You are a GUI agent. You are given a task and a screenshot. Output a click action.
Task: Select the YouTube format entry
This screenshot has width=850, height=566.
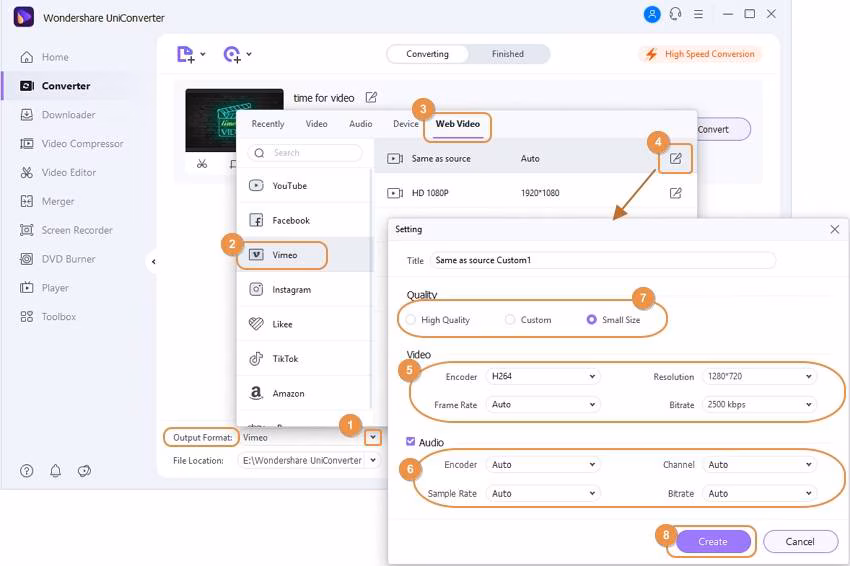point(304,185)
